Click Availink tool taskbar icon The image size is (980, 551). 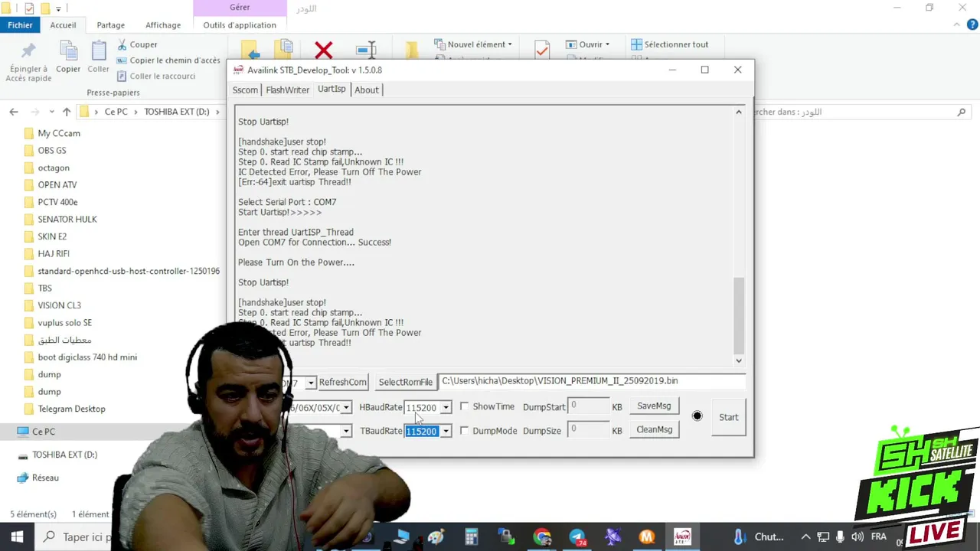click(x=682, y=536)
